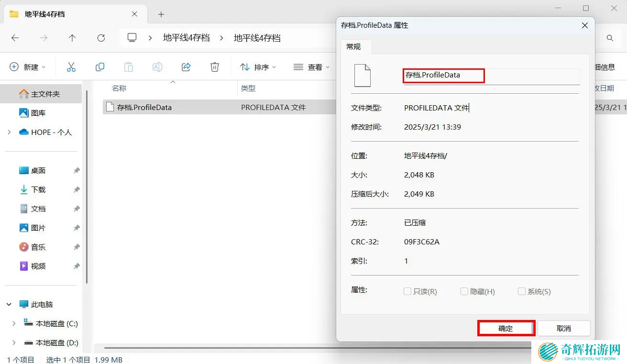The width and height of the screenshot is (627, 364).
Task: Click the share icon in toolbar
Action: click(186, 67)
